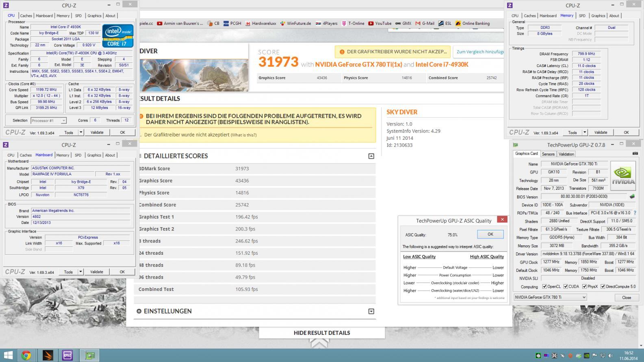Click the 'Id: 2130633' text

399,145
